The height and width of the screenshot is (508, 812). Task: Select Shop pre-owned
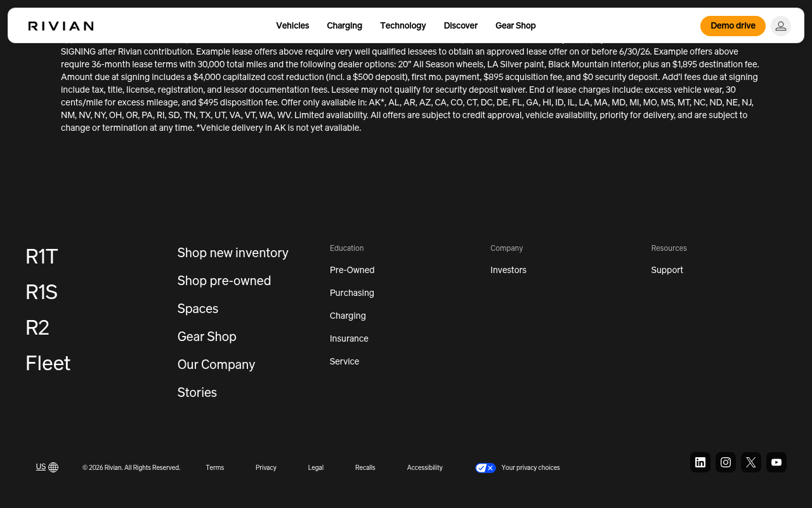[x=224, y=281]
